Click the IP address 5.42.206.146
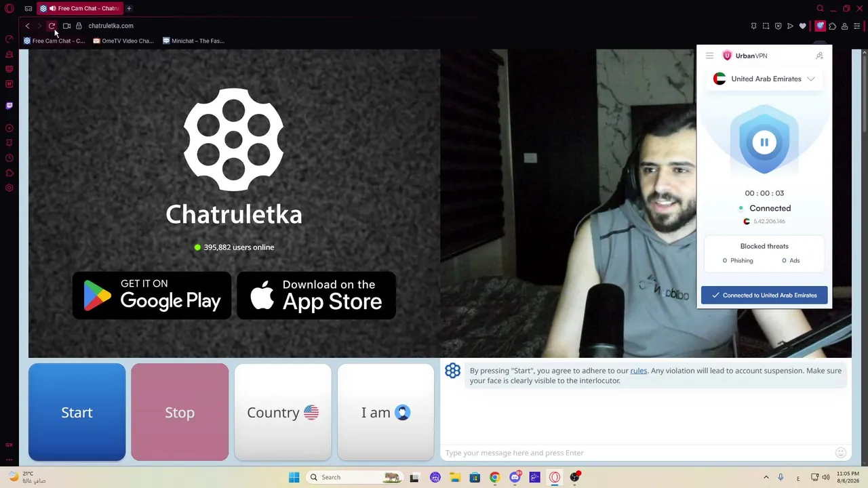This screenshot has width=868, height=488. [x=769, y=222]
